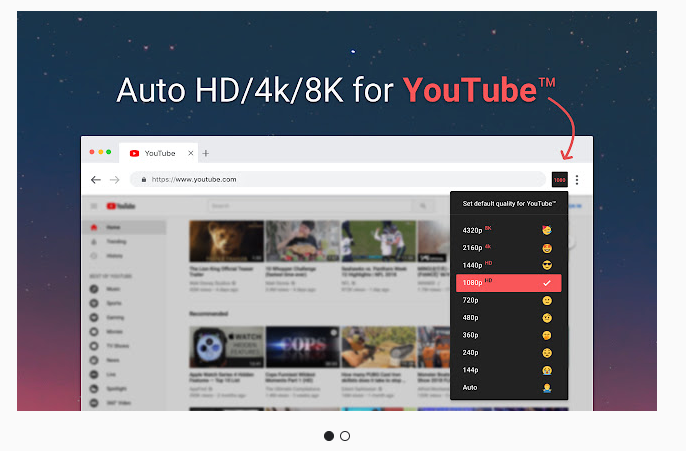The width and height of the screenshot is (686, 451).
Task: Click the YouTube favicon in the tab
Action: (134, 153)
